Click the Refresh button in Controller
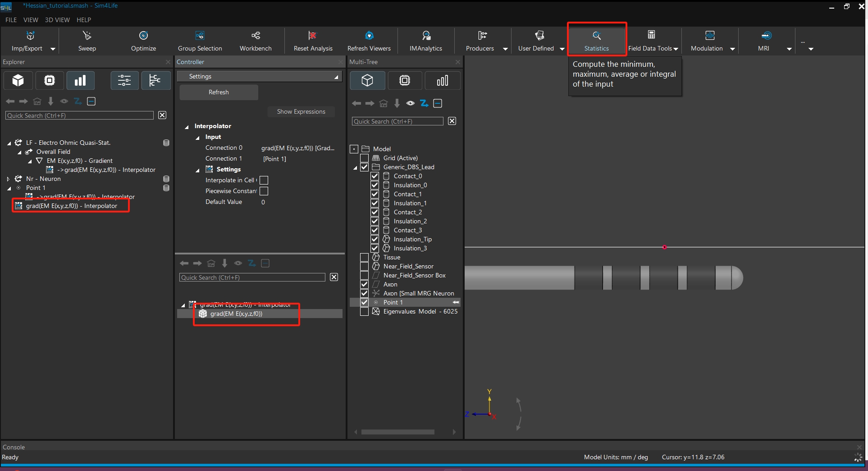This screenshot has height=471, width=868. click(219, 92)
